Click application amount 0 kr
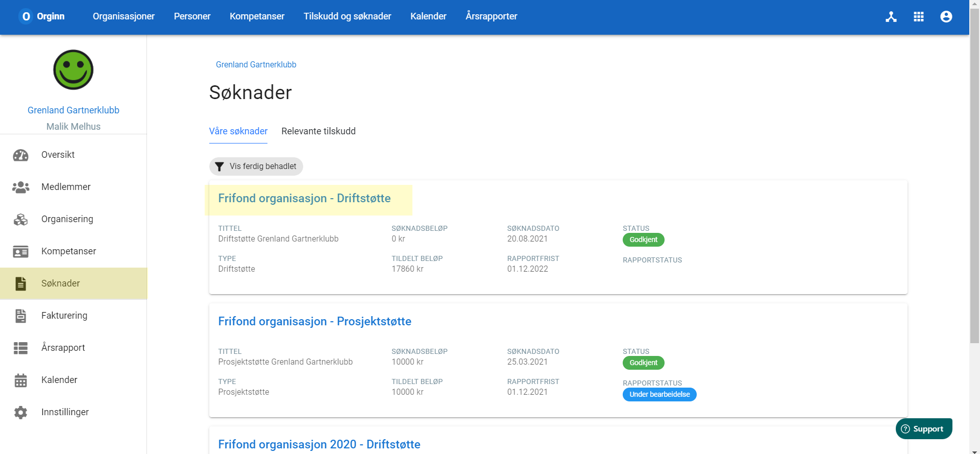 pos(398,239)
